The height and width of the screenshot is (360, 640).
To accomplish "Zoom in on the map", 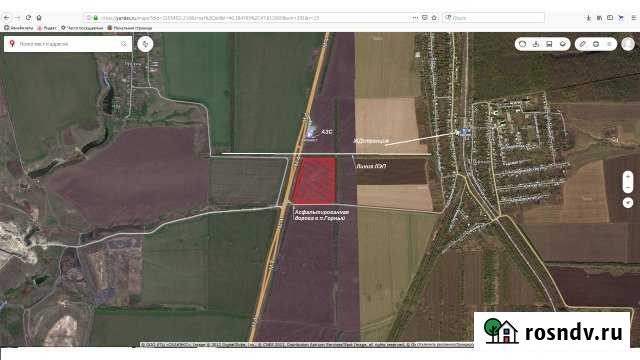I will pyautogui.click(x=628, y=176).
